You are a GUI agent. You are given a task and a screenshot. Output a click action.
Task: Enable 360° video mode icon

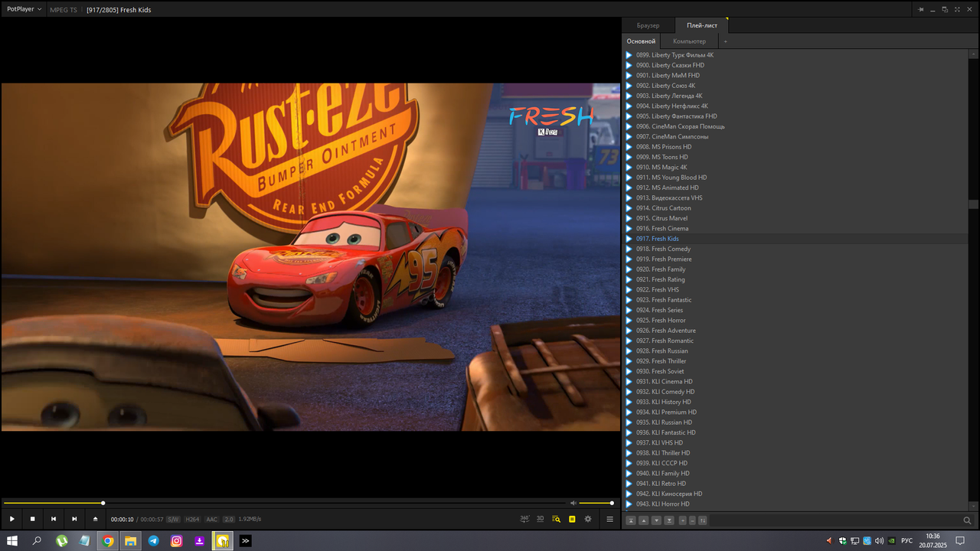click(524, 519)
